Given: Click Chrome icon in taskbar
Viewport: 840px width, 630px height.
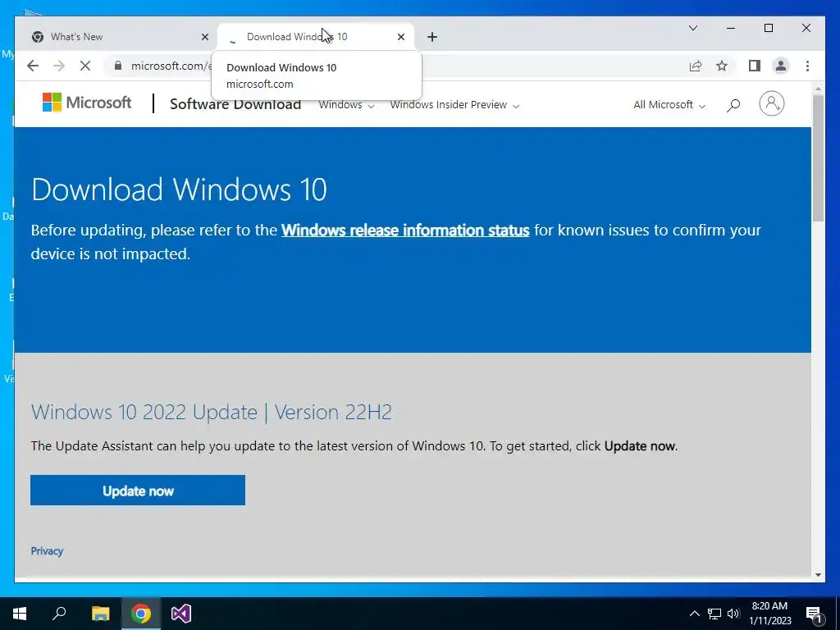Looking at the screenshot, I should 141,614.
